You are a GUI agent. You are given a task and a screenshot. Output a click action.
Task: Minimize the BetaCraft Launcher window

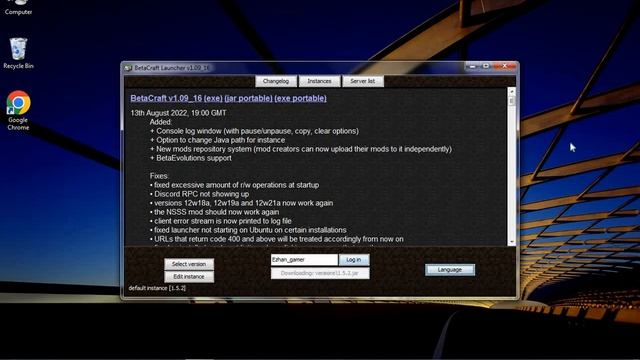472,66
